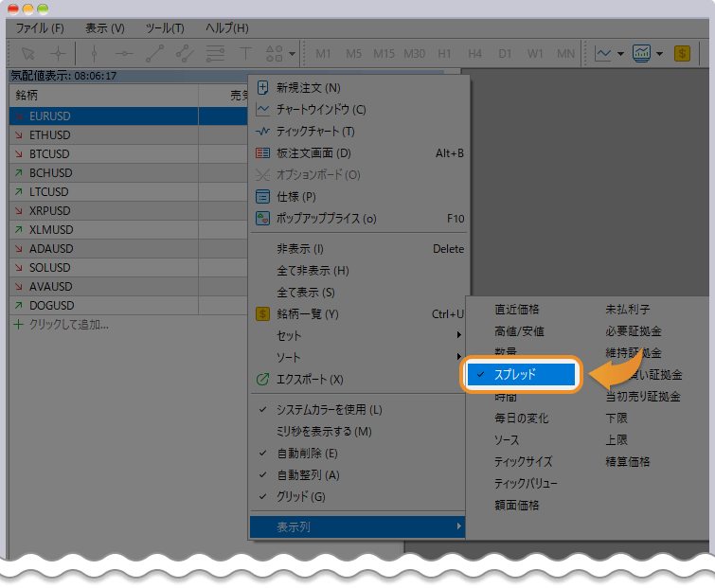Open 板注文画面 (D) from context menu
Screen dimensions: 715x588
[x=358, y=153]
